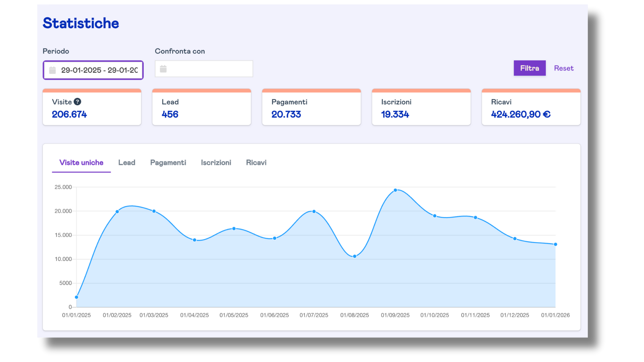
Task: Click the chart data point for 01/09/2025
Action: point(395,190)
